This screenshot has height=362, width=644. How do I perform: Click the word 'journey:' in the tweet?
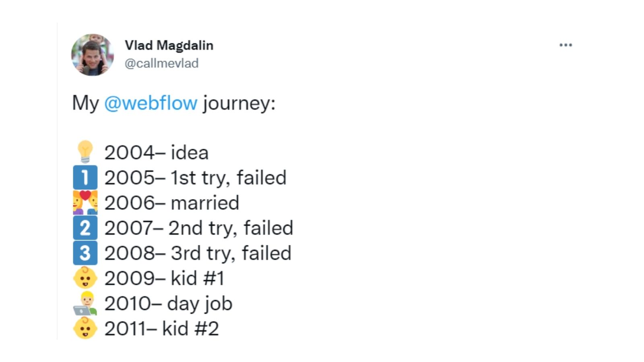click(x=239, y=104)
